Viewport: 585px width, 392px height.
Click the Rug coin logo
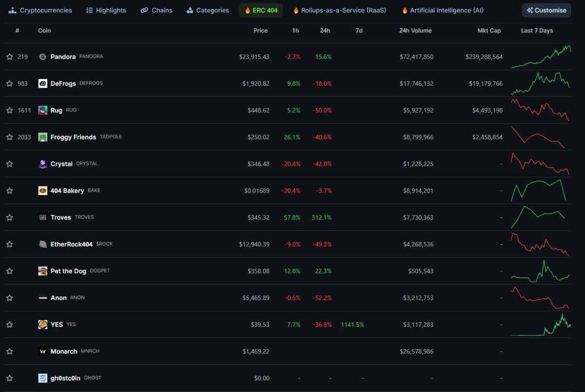pyautogui.click(x=43, y=110)
